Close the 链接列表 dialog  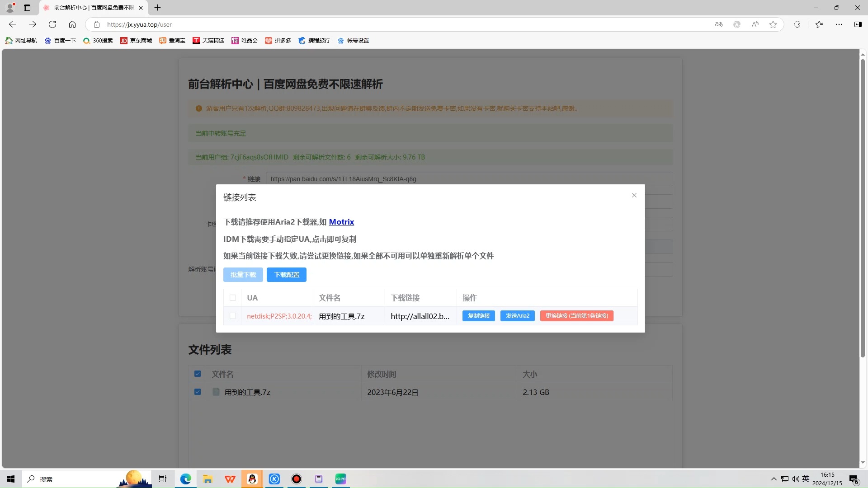[634, 195]
